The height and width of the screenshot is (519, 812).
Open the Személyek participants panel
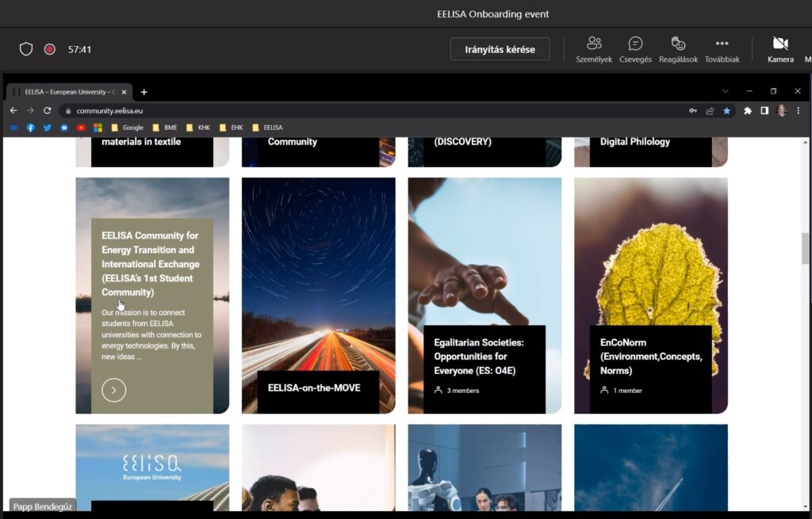594,50
